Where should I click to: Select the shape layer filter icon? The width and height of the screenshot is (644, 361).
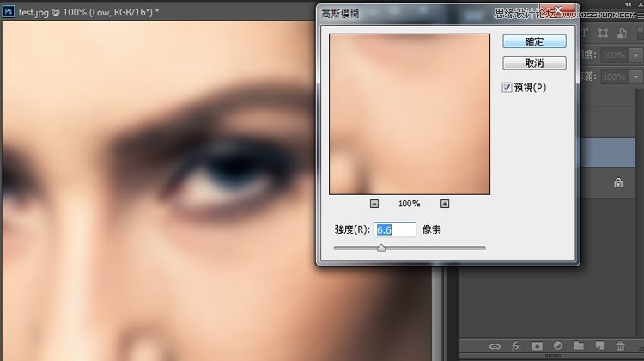(604, 34)
